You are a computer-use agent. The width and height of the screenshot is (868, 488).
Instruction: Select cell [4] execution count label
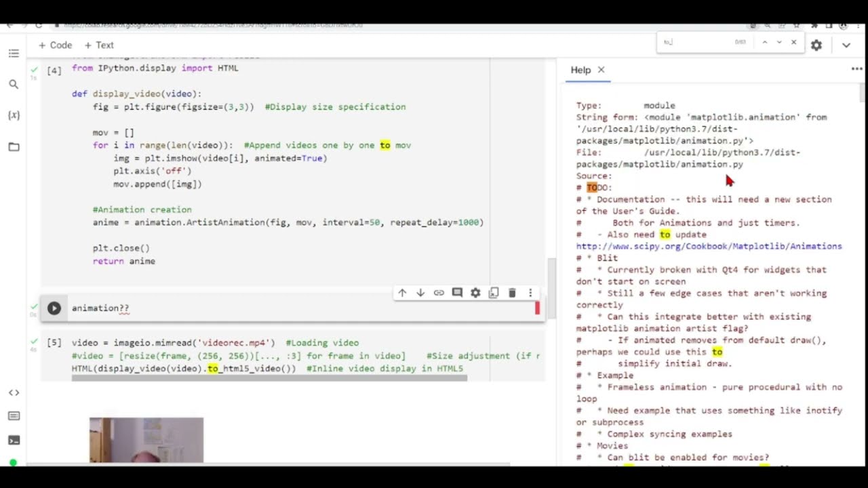[x=54, y=70]
